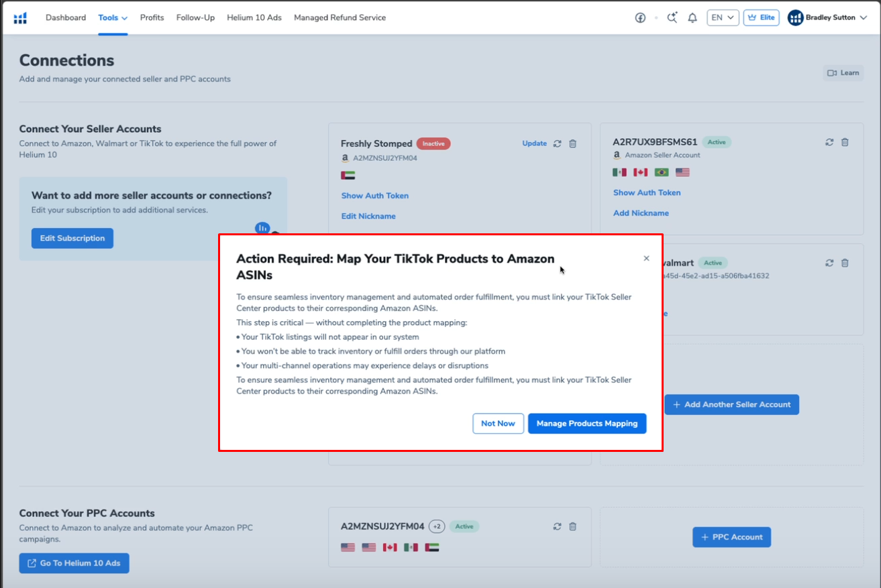Viewport: 881px width, 588px height.
Task: Delete the Walmart seller account
Action: 845,263
